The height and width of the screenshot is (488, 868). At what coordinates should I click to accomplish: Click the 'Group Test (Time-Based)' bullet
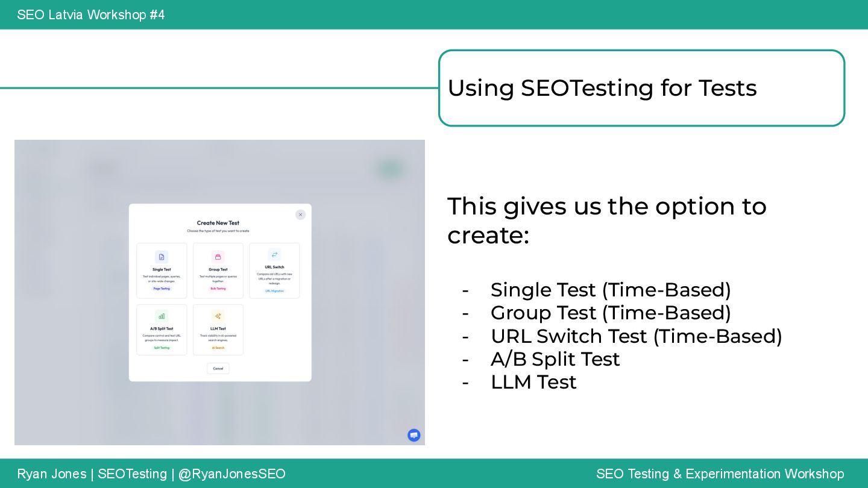[x=611, y=313]
